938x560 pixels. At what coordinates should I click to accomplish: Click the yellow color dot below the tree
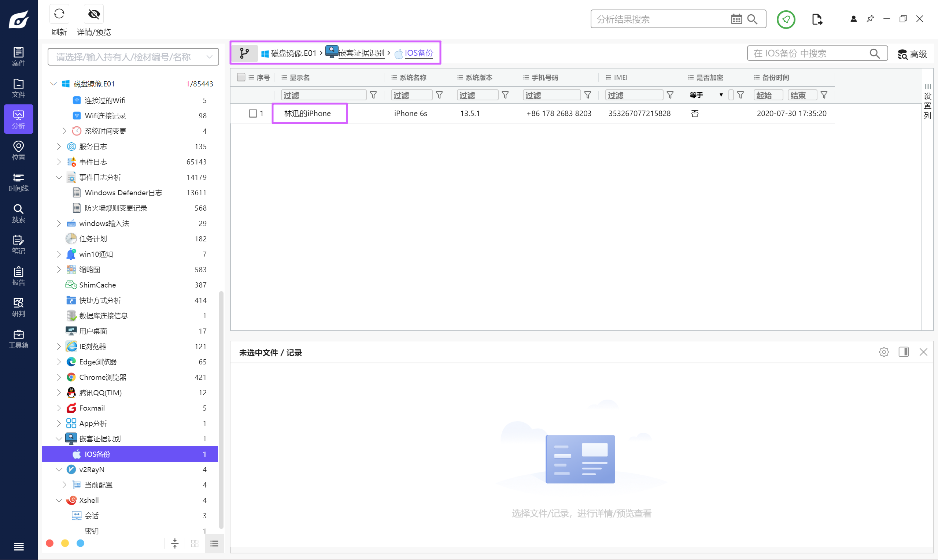coord(65,544)
